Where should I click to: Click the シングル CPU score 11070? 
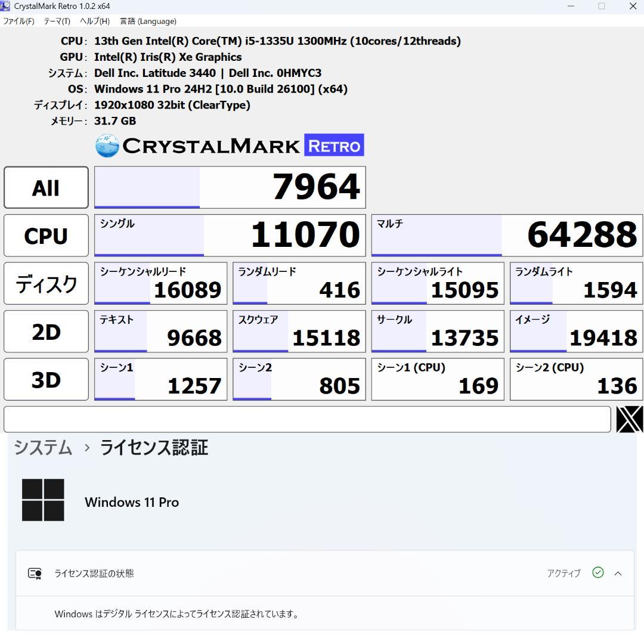tap(230, 236)
